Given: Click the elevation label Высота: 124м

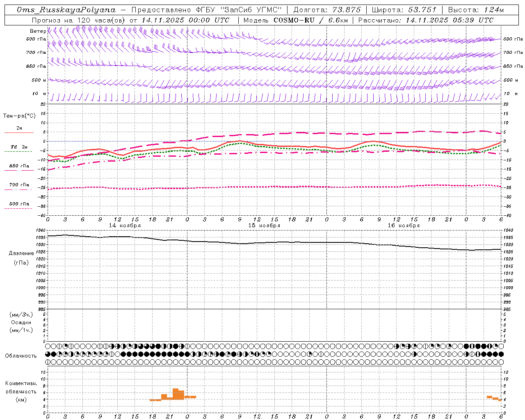Looking at the screenshot, I should point(476,10).
